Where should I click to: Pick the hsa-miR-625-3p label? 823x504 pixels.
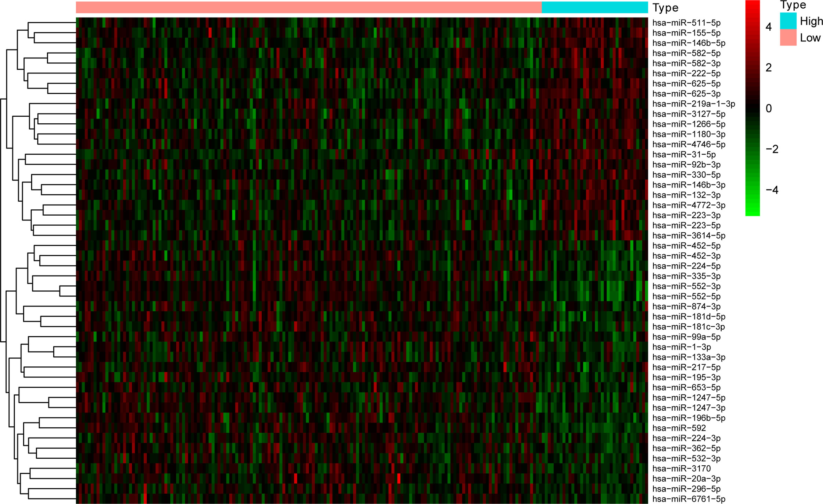click(x=686, y=94)
